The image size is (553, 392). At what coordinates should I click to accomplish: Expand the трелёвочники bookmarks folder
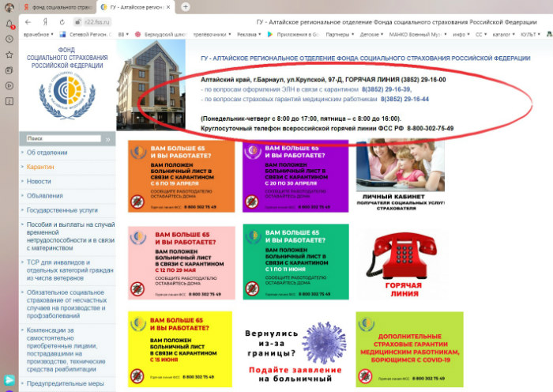pos(212,34)
